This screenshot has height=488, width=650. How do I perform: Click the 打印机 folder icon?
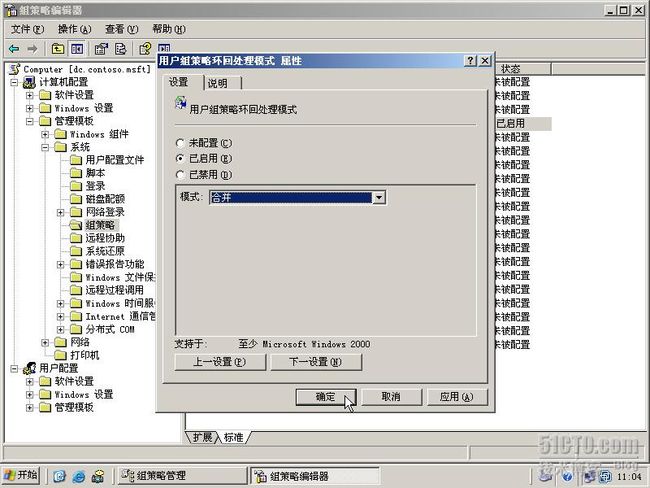60,355
